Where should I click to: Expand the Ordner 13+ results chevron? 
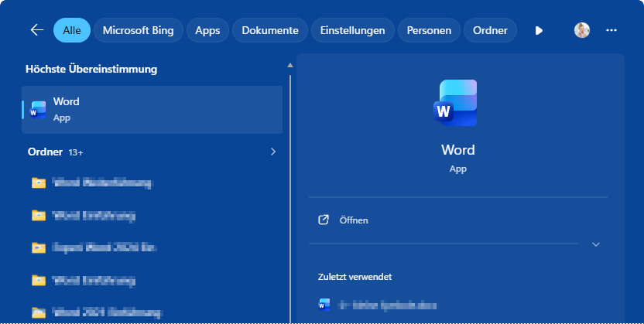pyautogui.click(x=273, y=152)
